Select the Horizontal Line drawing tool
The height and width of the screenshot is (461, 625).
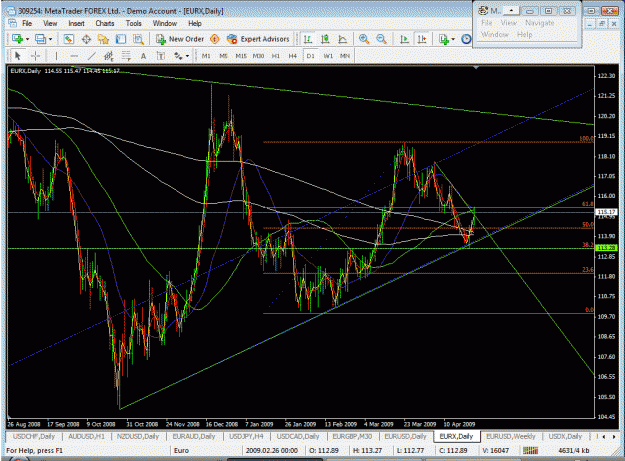tap(74, 56)
